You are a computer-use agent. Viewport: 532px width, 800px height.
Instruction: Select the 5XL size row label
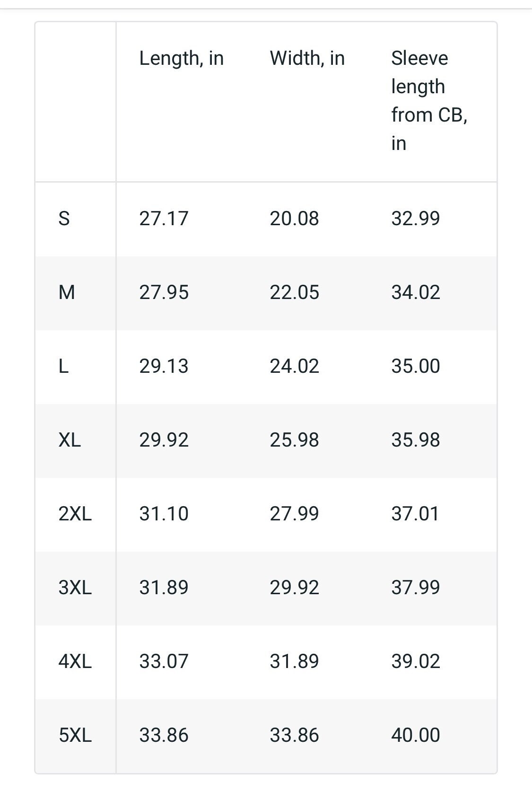(75, 735)
